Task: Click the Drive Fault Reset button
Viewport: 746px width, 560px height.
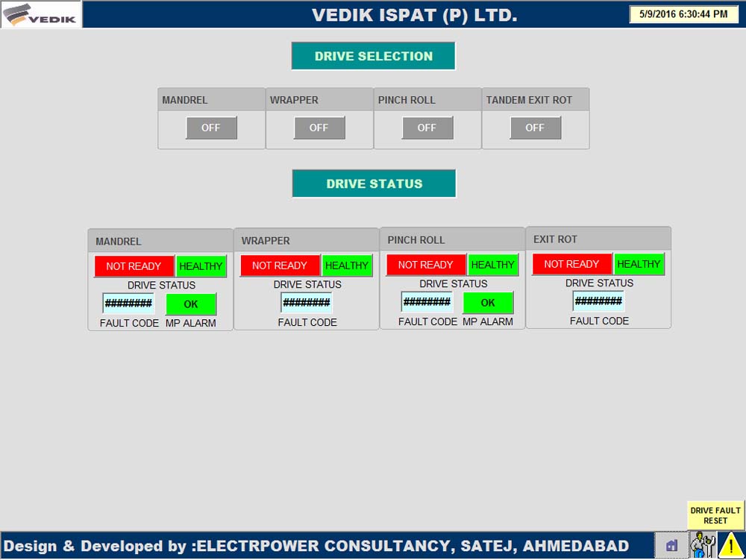Action: click(715, 515)
